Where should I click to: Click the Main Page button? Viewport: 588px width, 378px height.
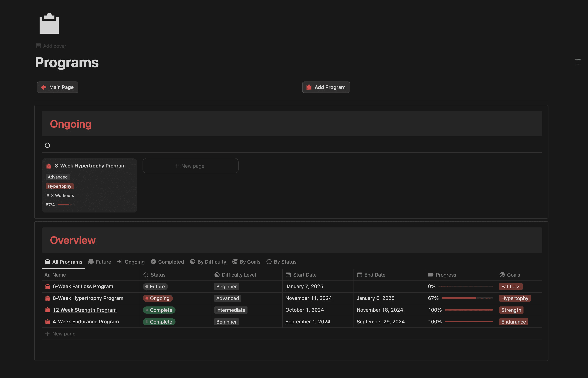(58, 87)
